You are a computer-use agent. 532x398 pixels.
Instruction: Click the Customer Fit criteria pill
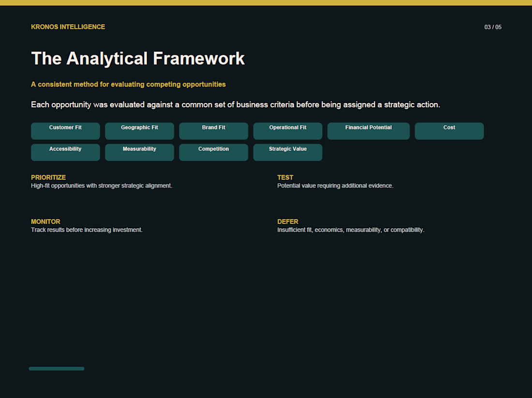65,131
